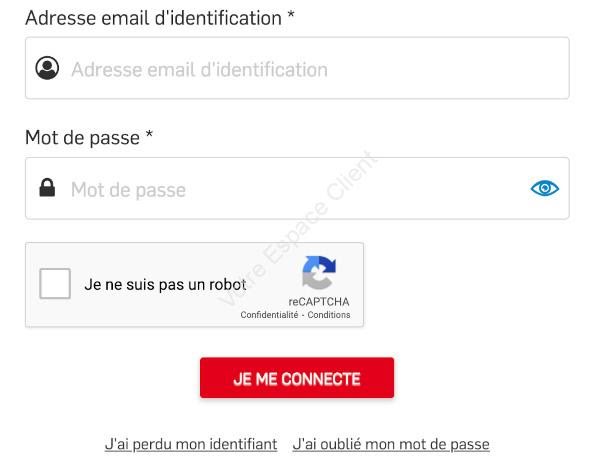The image size is (600, 464).
Task: Click the 'reCAPTCHA' brand text under logo
Action: (x=319, y=302)
